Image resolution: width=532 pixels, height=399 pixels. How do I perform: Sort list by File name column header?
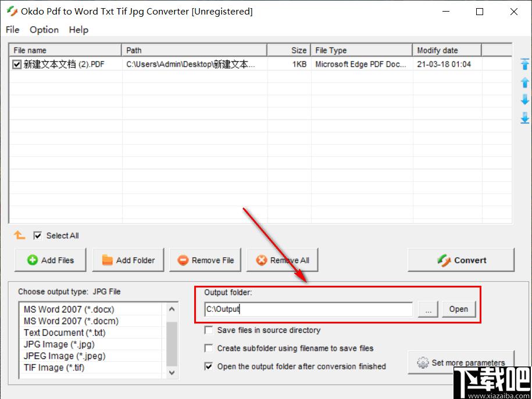tap(65, 50)
